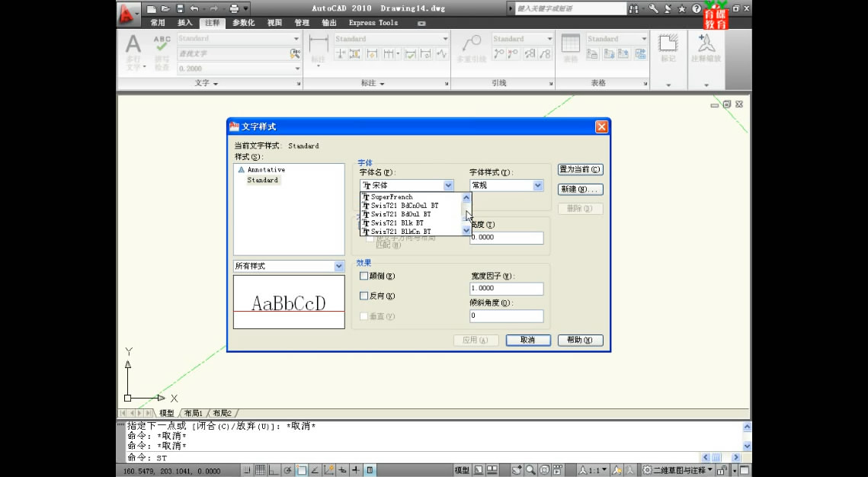Switch to the 常用 ribbon tab
Viewport: 868px width, 477px height.
coord(158,23)
